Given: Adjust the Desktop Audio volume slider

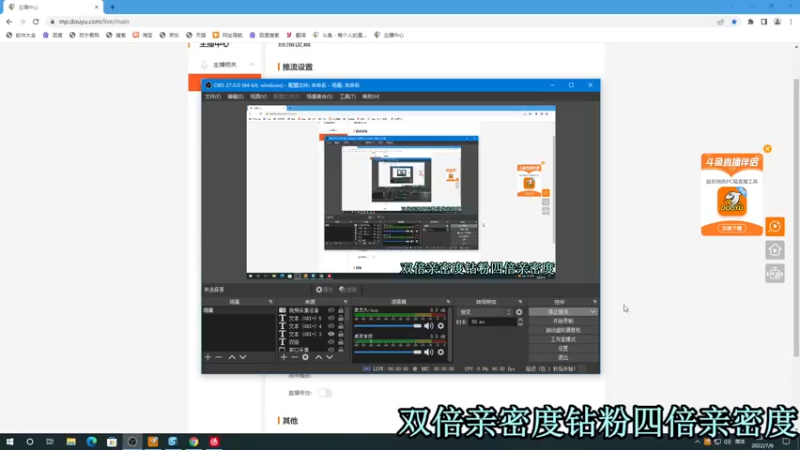Looking at the screenshot, I should [388, 352].
